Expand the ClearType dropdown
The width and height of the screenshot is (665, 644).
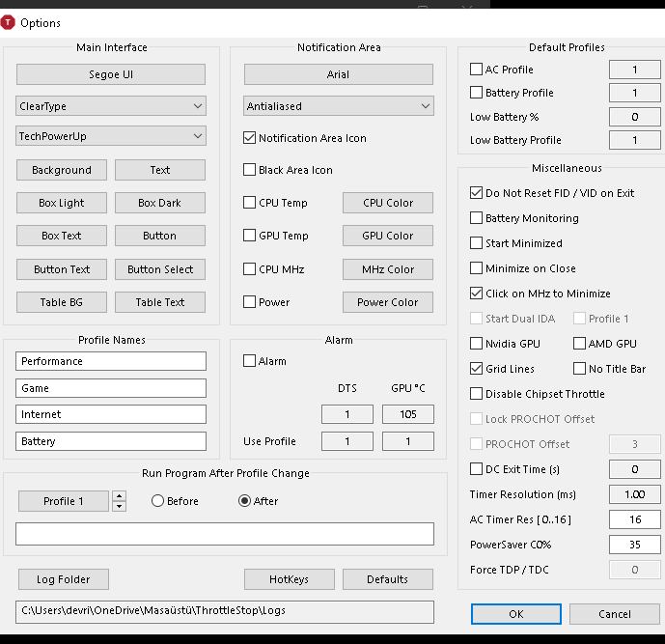(111, 106)
